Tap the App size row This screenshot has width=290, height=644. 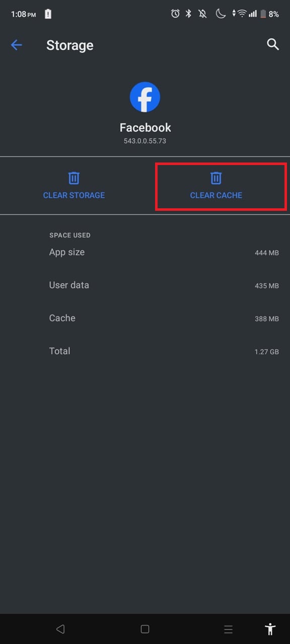[x=145, y=252]
